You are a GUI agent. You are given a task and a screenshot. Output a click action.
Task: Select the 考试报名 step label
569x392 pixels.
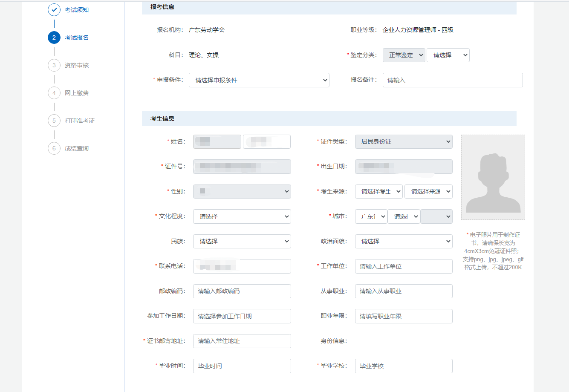77,37
